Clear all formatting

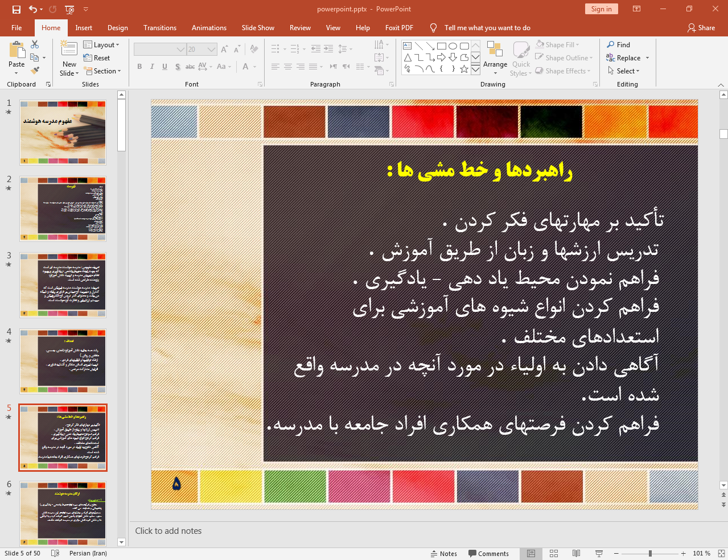[254, 50]
